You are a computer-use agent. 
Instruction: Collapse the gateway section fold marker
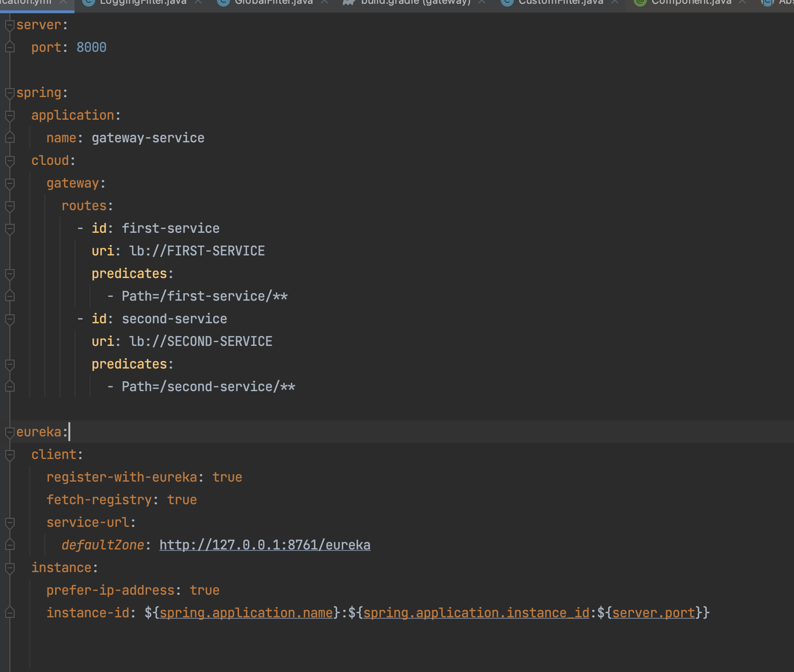click(9, 183)
